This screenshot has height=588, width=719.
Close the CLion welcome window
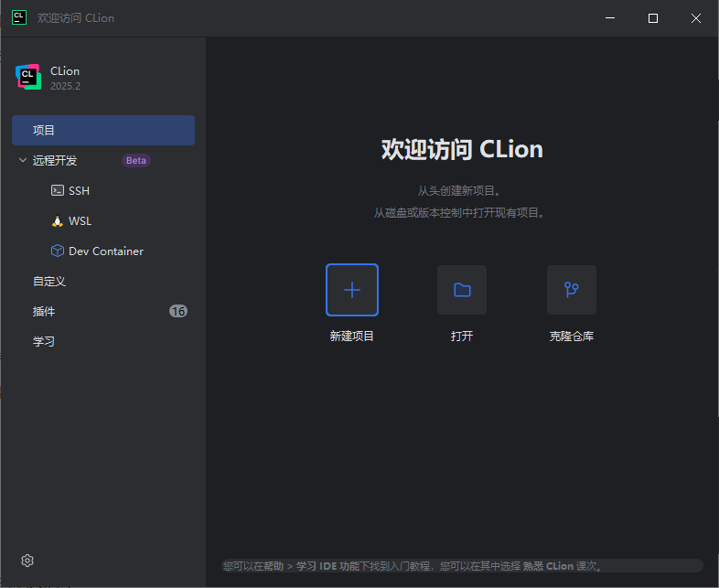(x=696, y=18)
